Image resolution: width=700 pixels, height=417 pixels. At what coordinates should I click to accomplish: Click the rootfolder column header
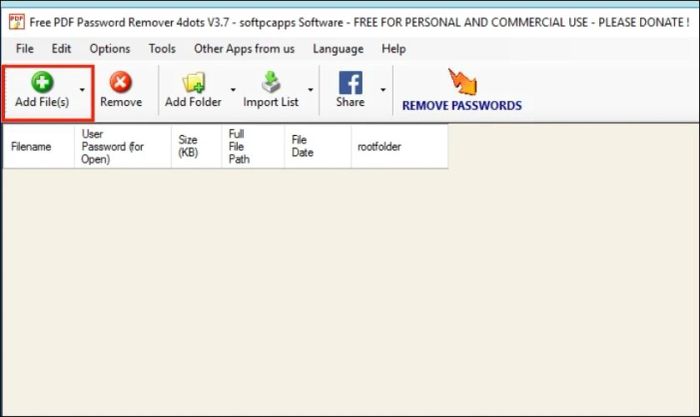tap(400, 146)
